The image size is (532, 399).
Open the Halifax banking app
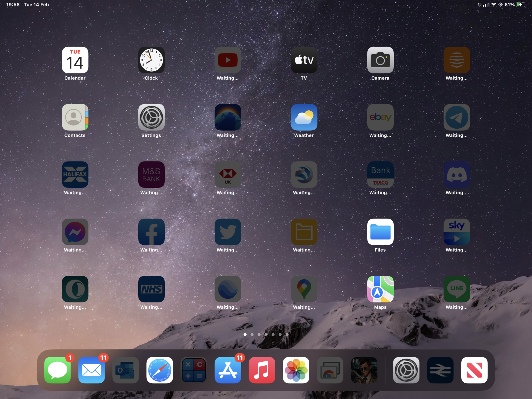point(75,174)
